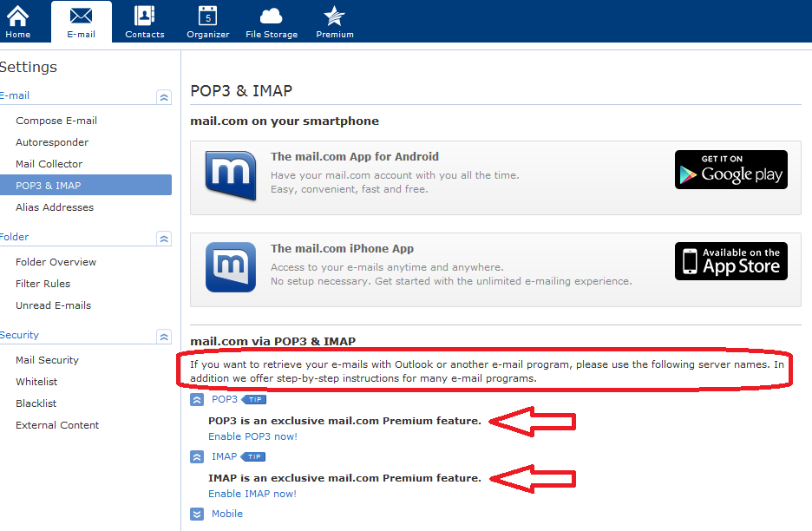Click "POP3 is an exclusive mail.com Premium feature." text
The height and width of the screenshot is (531, 812).
[344, 421]
